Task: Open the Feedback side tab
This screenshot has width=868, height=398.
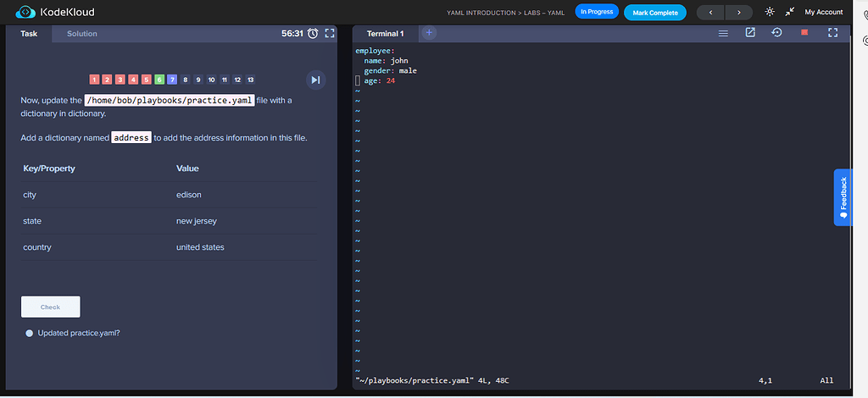Action: [843, 197]
